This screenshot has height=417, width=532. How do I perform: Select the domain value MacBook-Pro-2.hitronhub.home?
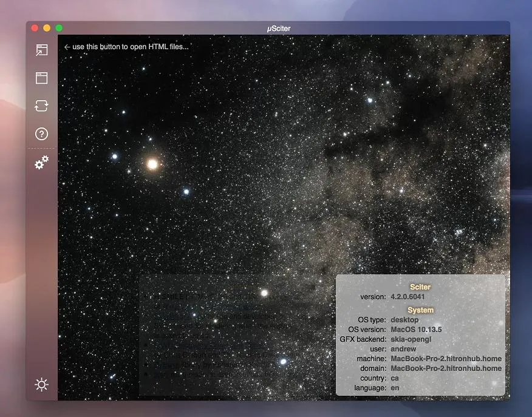446,368
